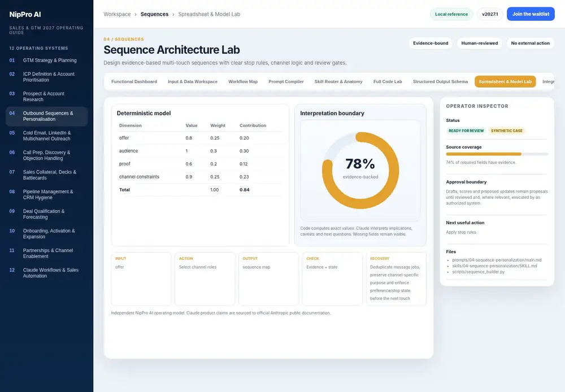Click the ACTION Select channel roles card
The height and width of the screenshot is (392, 565).
click(205, 278)
